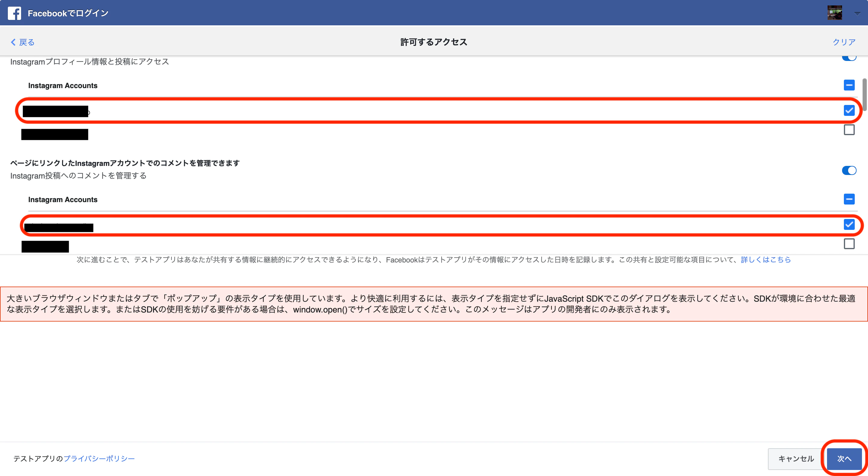868x476 pixels.
Task: Open the profile picture thumbnail
Action: point(835,13)
